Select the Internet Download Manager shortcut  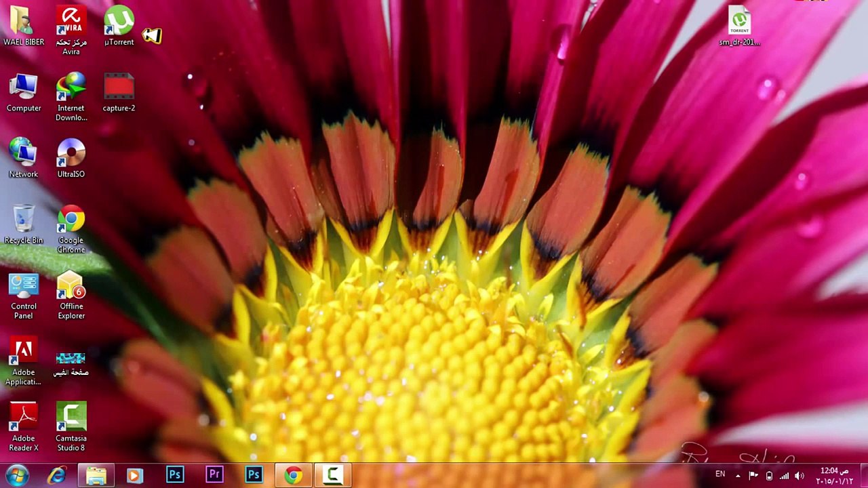pyautogui.click(x=71, y=97)
